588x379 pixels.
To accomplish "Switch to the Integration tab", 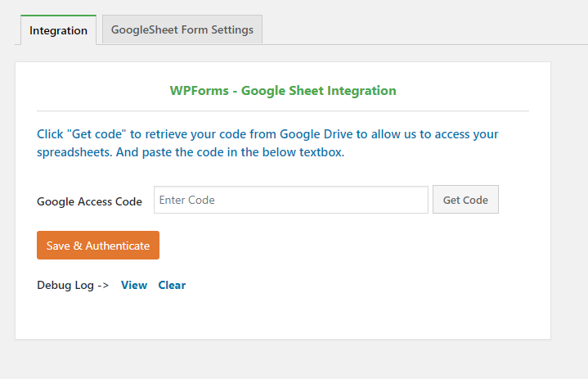I will pos(58,30).
